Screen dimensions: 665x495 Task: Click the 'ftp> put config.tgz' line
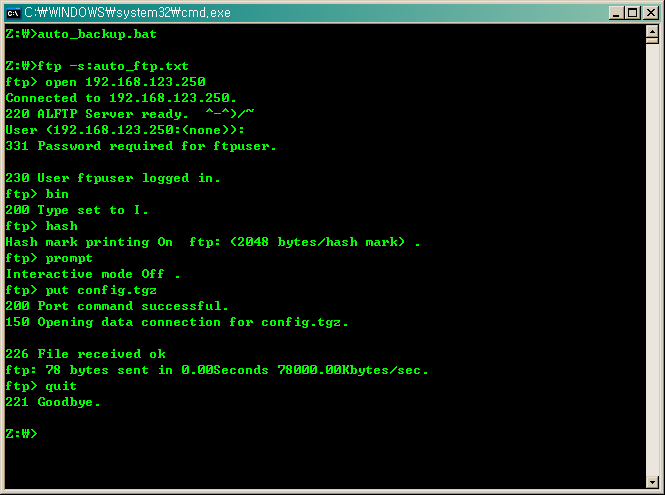(x=81, y=290)
